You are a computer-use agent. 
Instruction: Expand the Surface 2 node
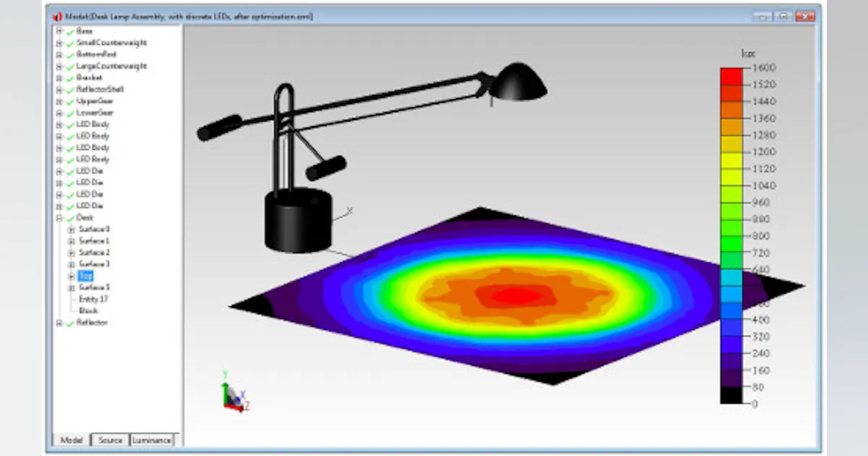coord(72,253)
